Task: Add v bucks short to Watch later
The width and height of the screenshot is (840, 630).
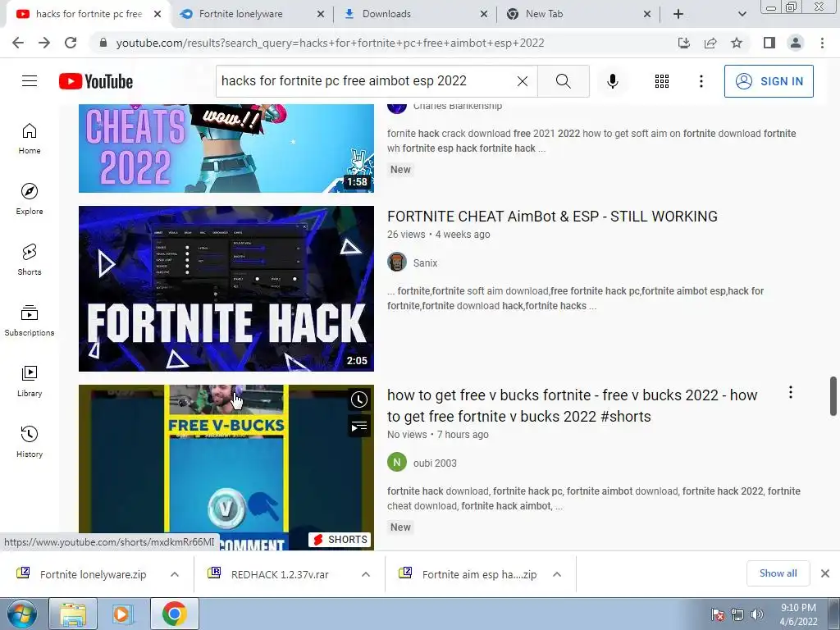Action: 359,399
